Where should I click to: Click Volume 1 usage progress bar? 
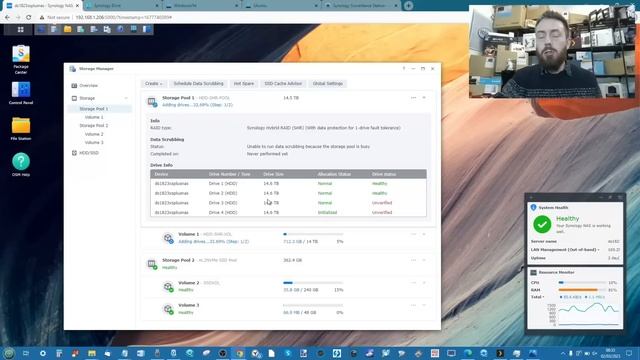coord(313,234)
